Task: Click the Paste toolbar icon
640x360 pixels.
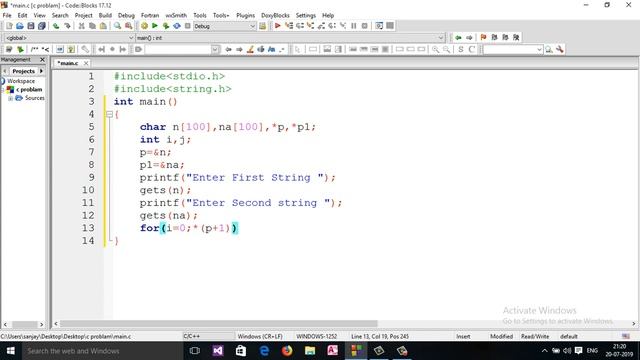Action: click(103, 26)
